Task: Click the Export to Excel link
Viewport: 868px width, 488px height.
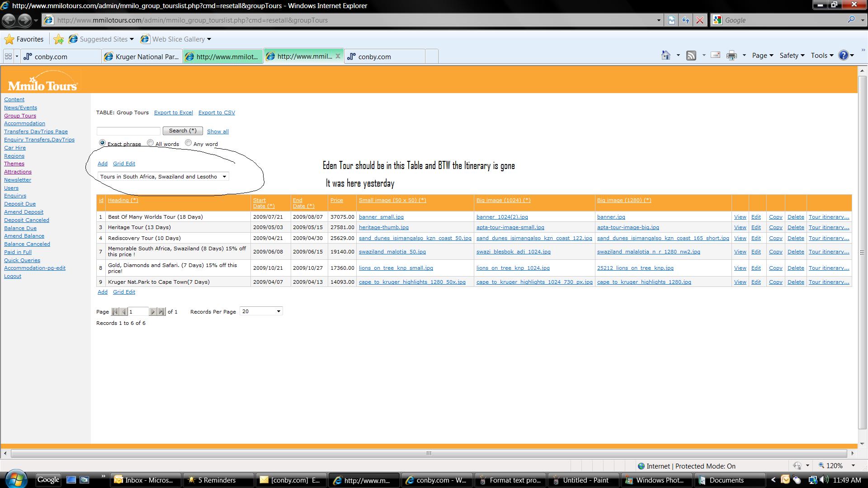Action: (x=173, y=113)
